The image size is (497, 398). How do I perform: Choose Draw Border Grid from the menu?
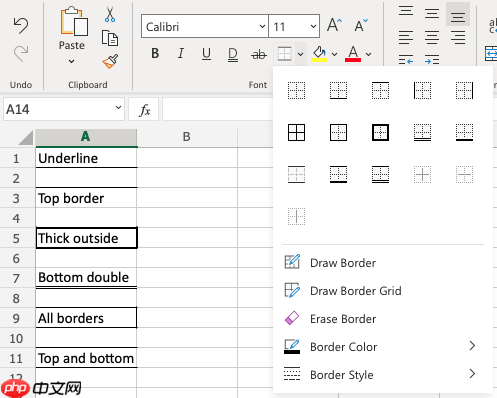[383, 291]
